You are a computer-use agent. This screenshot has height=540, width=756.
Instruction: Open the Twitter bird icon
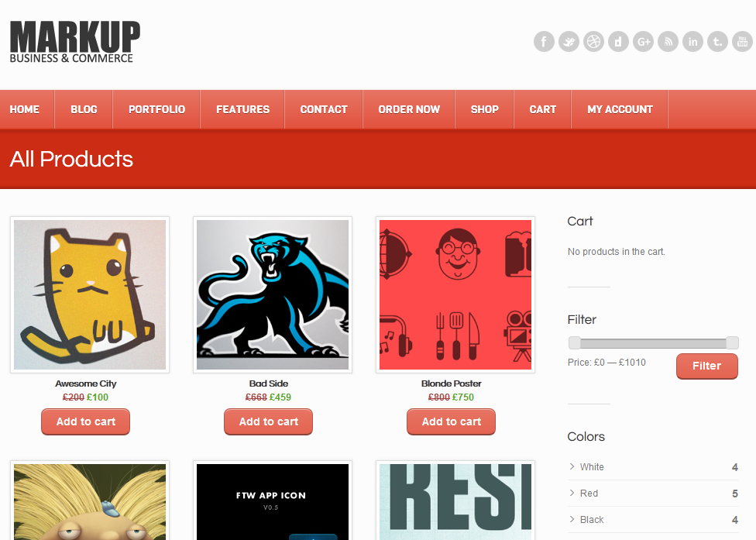tap(569, 42)
